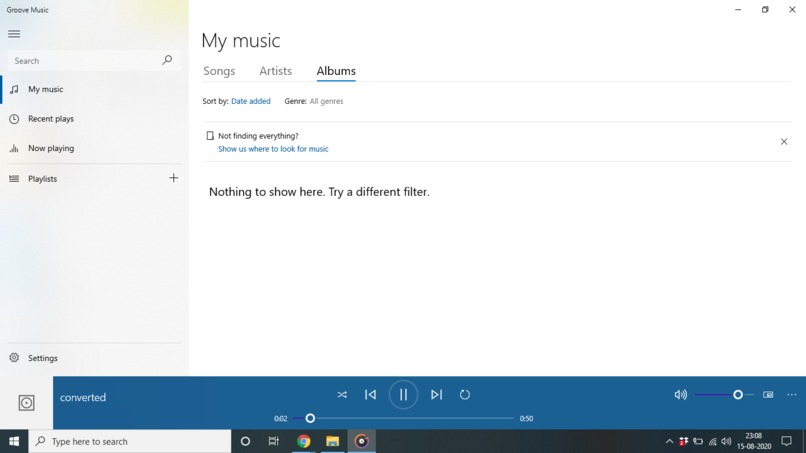Toggle shuffle playback
Viewport: 806px width, 453px height.
coord(342,395)
